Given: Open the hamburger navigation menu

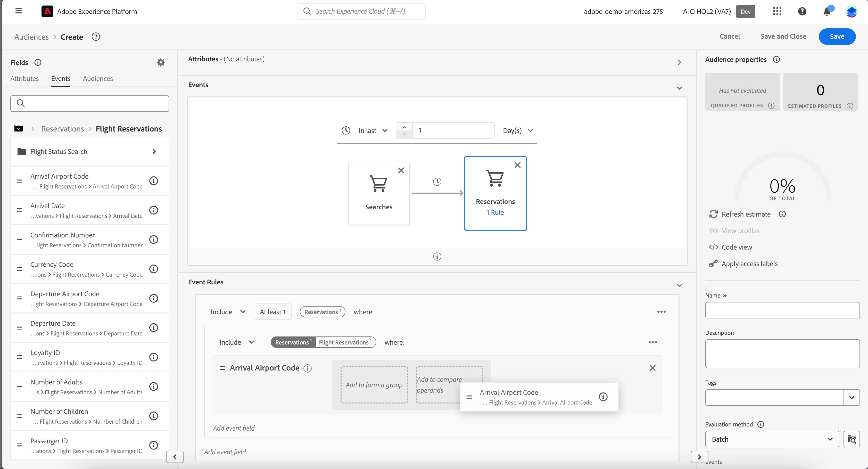Looking at the screenshot, I should coord(19,11).
